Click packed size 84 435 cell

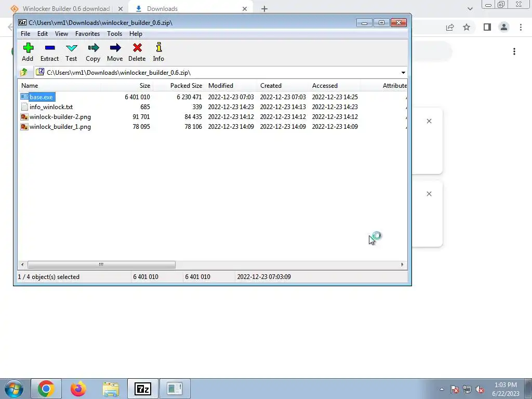[x=193, y=117]
